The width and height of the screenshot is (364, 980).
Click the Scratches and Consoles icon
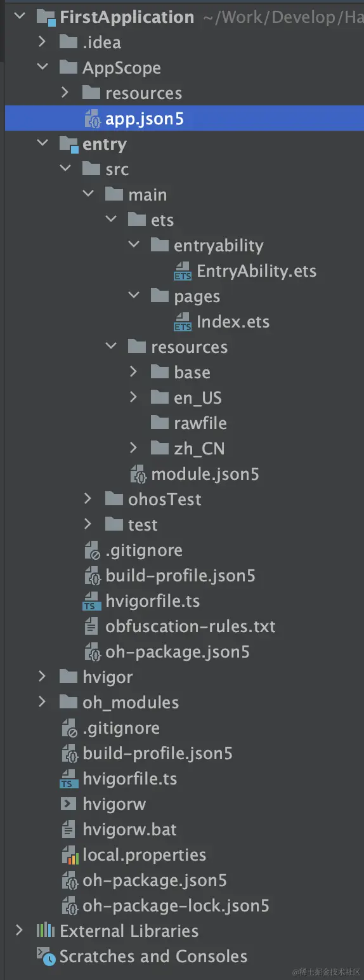pyautogui.click(x=46, y=957)
